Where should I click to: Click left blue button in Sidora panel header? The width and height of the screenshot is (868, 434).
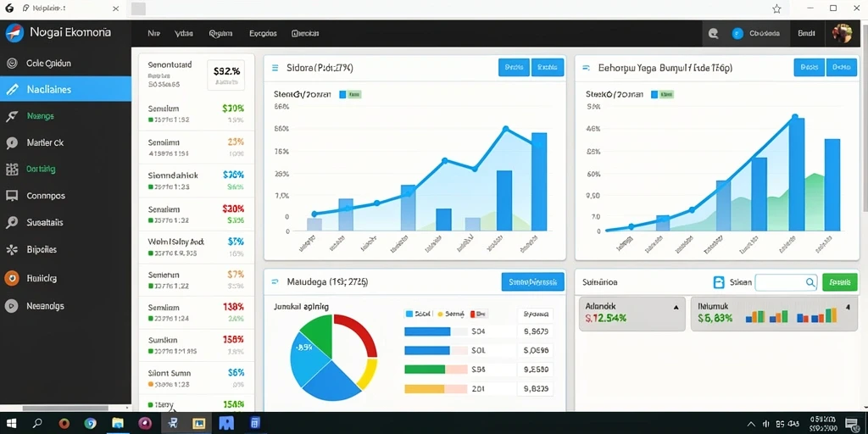coord(514,68)
